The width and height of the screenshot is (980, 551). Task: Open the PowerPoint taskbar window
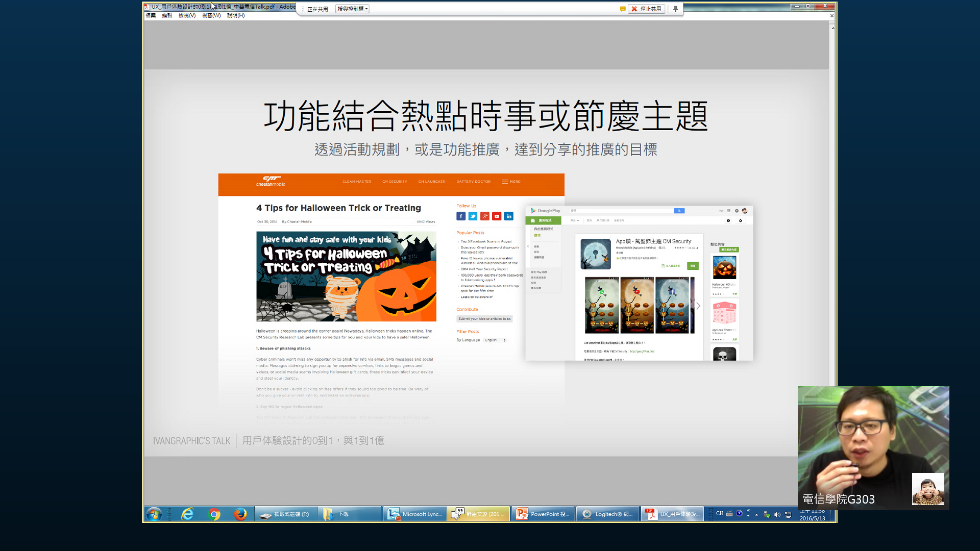pos(543,514)
